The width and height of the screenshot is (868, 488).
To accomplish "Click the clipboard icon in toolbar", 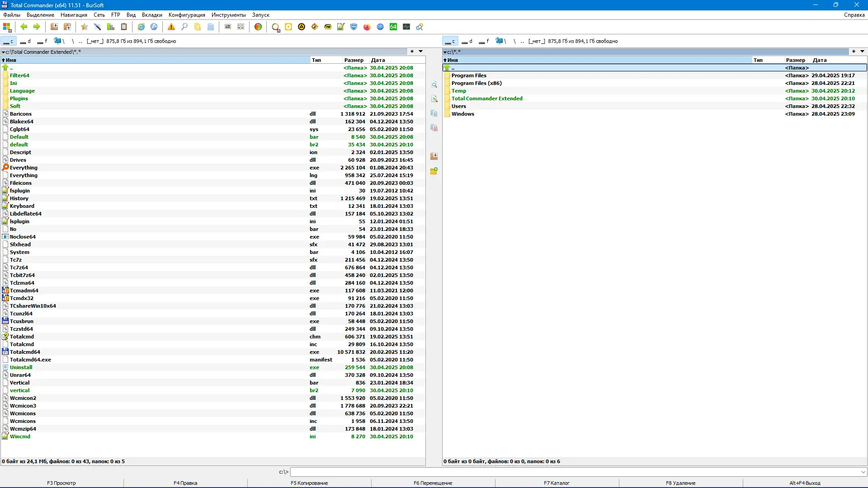I will click(124, 27).
